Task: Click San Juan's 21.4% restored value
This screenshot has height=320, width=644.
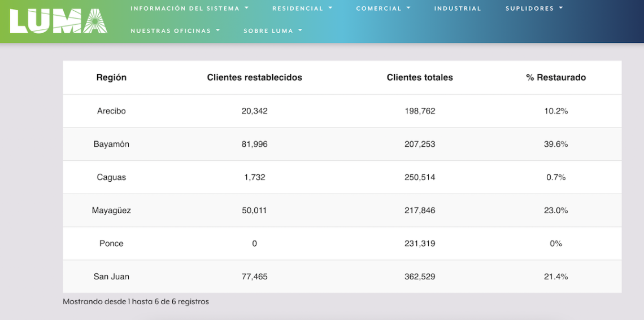Action: 556,277
